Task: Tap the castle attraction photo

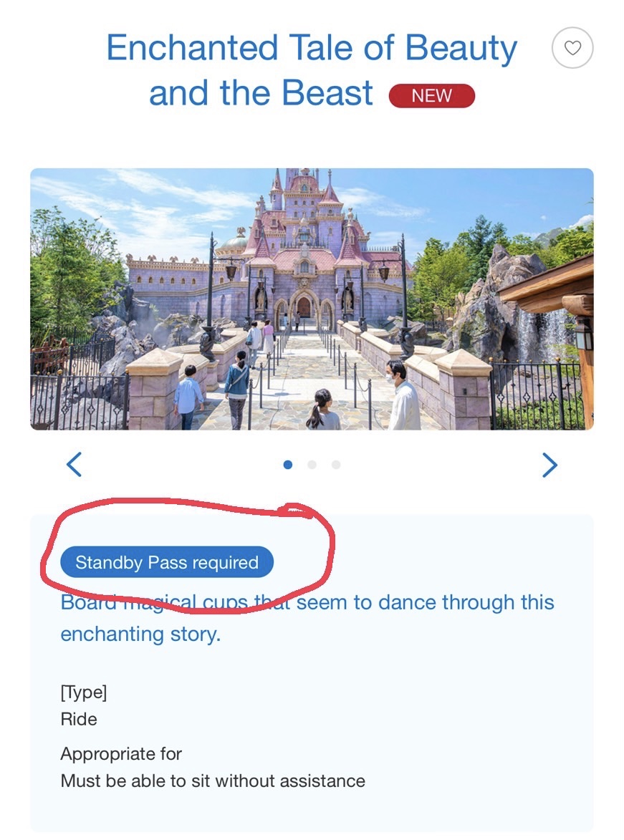Action: coord(312,299)
